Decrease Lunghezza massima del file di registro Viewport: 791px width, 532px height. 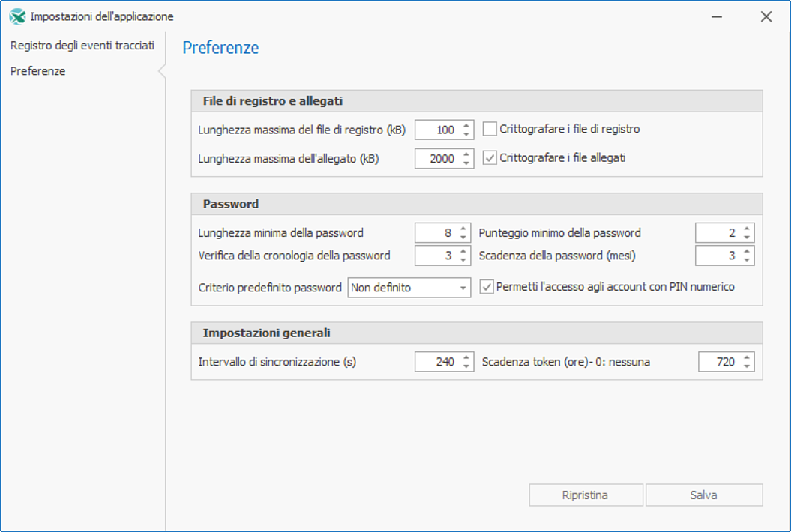[x=466, y=134]
